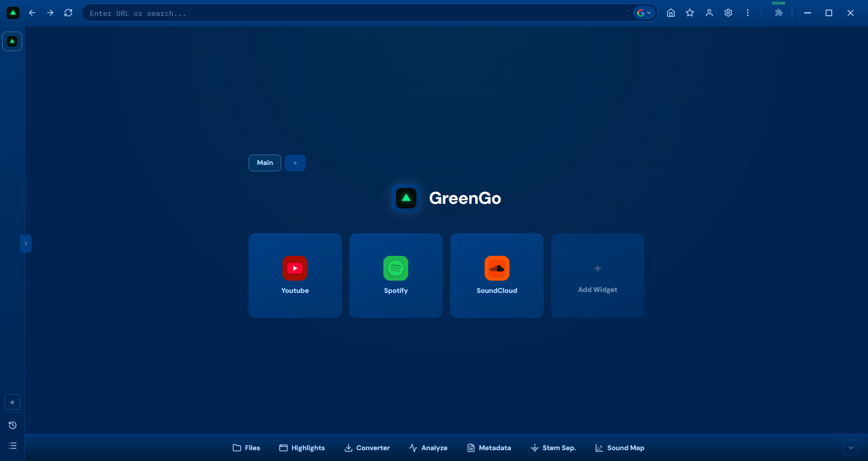
Task: Open the user profile icon
Action: [709, 13]
